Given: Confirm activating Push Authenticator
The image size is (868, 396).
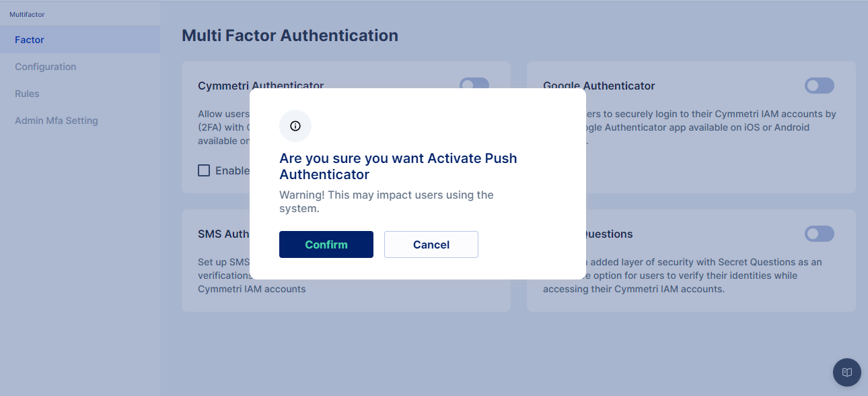Looking at the screenshot, I should tap(326, 244).
